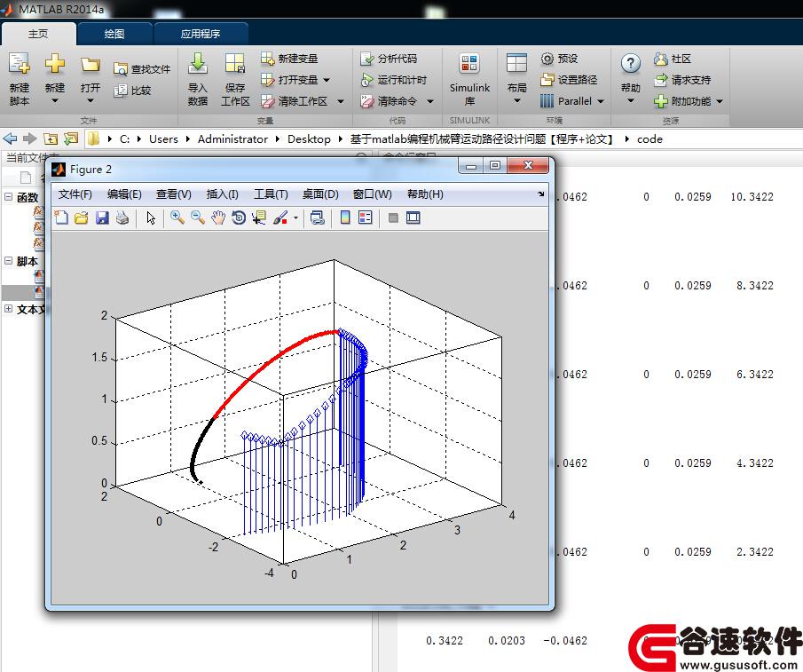Click the New Script (新建脚本) icon
Screen dimensions: 803x672
click(20, 65)
